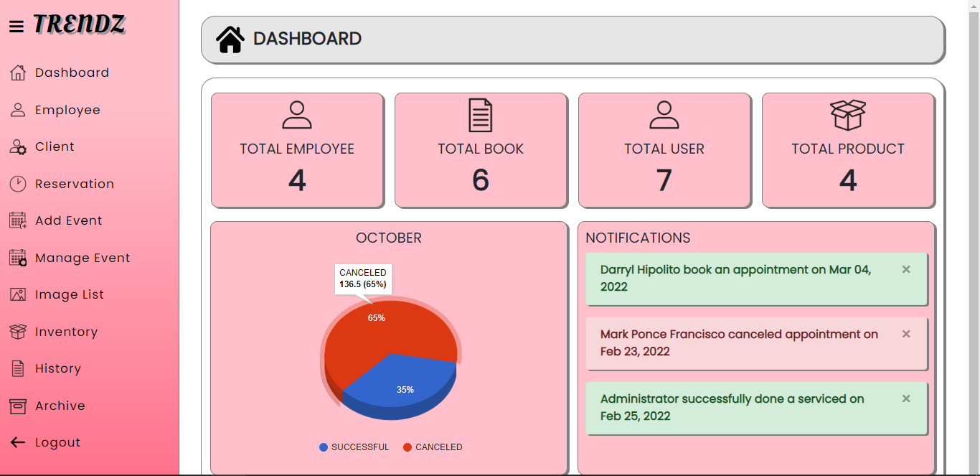Screen dimensions: 980x476
Task: Click the Employee person icon
Action: pyautogui.click(x=17, y=109)
